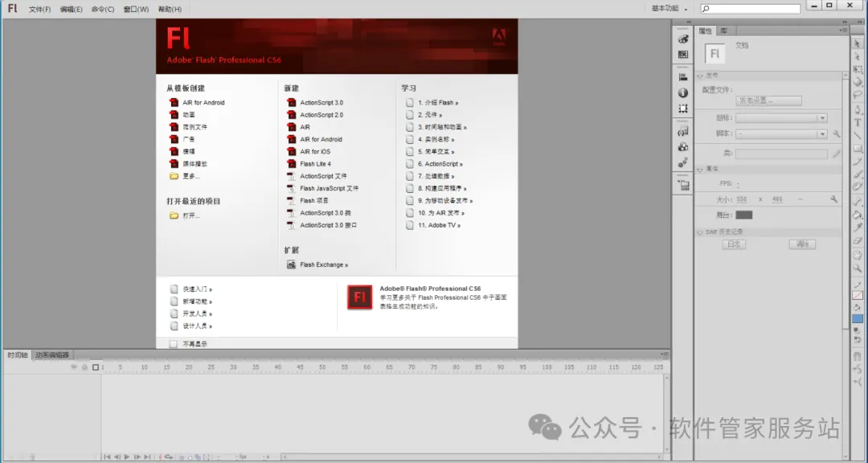This screenshot has width=868, height=463.
Task: Open the Align panel icon
Action: (683, 77)
